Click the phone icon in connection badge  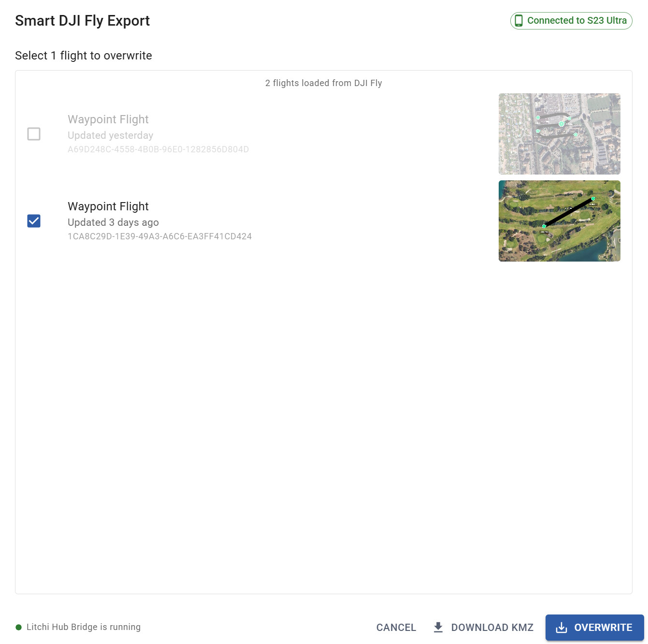tap(518, 21)
